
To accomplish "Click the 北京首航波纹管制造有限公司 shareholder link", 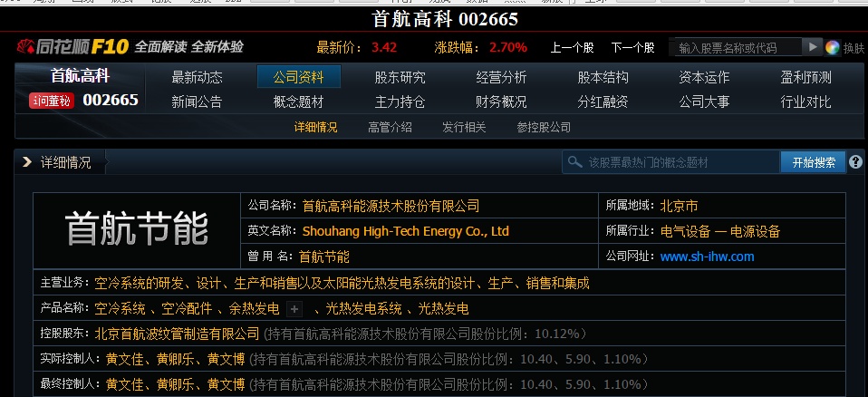I will click(x=178, y=334).
